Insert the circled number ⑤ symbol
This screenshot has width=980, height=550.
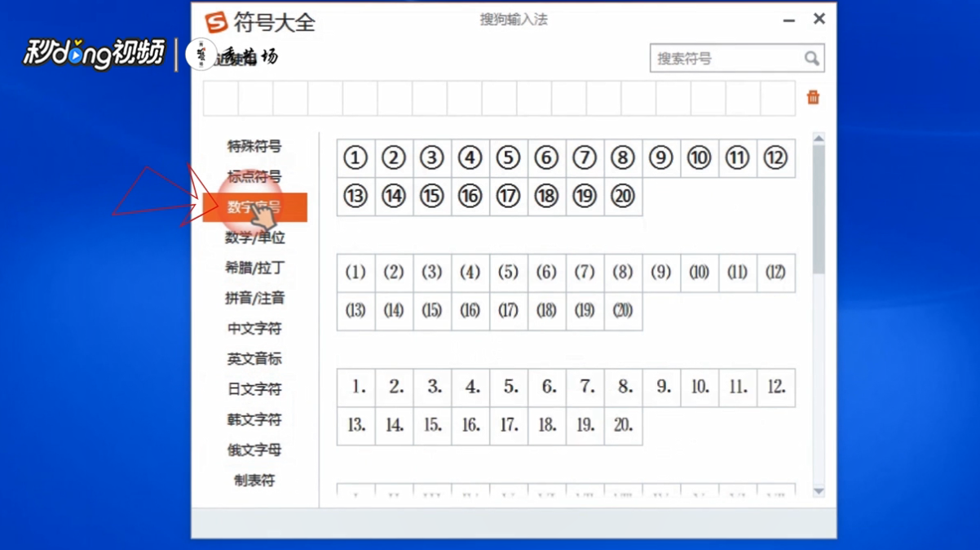509,157
